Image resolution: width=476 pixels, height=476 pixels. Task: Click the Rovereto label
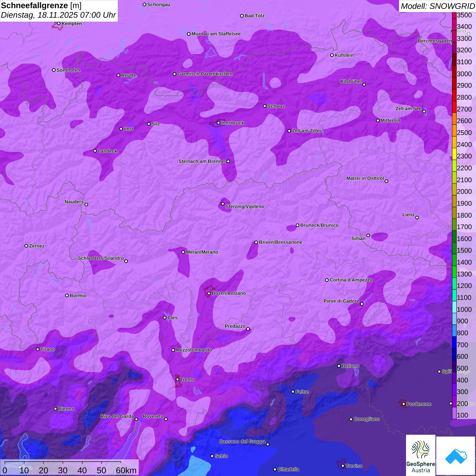tap(153, 416)
